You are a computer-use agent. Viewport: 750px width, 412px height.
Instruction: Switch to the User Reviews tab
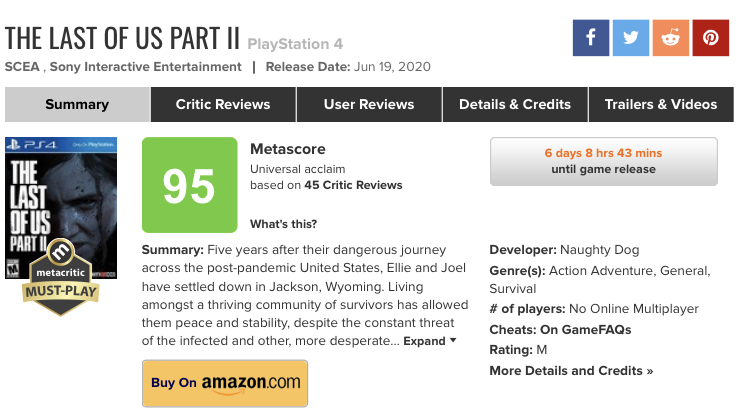[369, 104]
